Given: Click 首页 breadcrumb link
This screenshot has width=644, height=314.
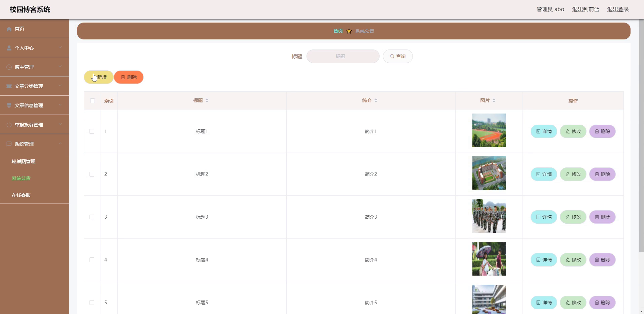Looking at the screenshot, I should point(338,31).
